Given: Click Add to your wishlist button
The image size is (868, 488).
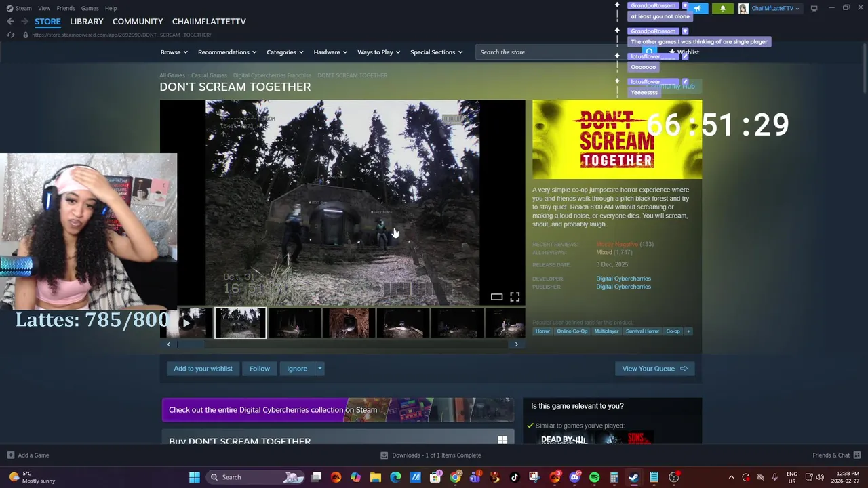Looking at the screenshot, I should (x=203, y=369).
